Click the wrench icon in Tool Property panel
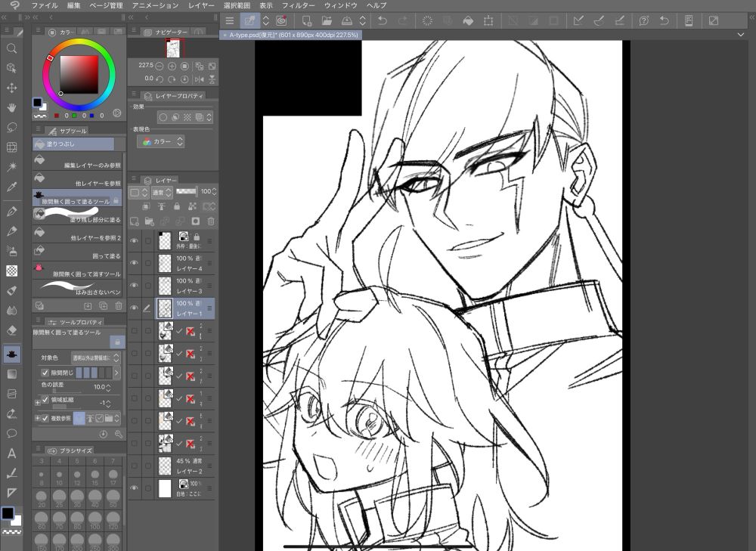 [118, 435]
